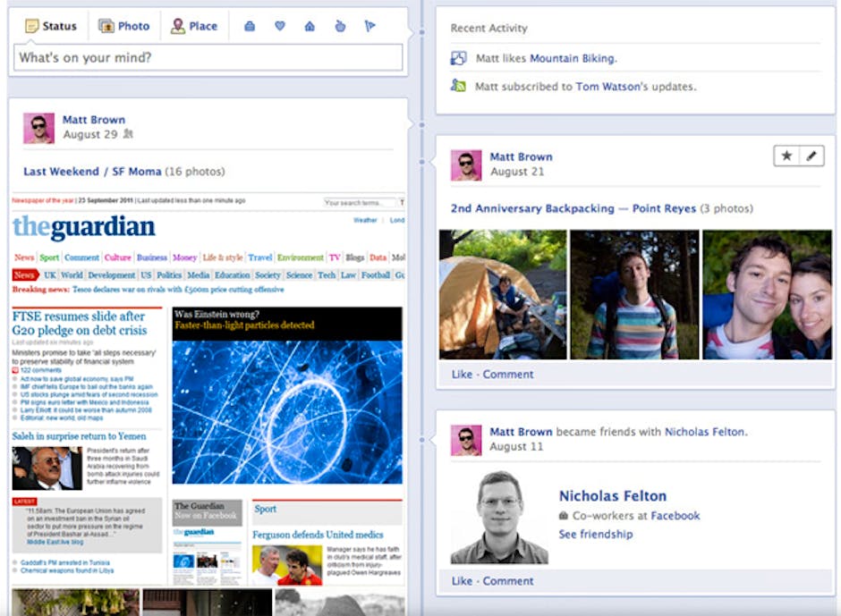Click the heart relationship icon in composer
The image size is (841, 616).
[280, 27]
